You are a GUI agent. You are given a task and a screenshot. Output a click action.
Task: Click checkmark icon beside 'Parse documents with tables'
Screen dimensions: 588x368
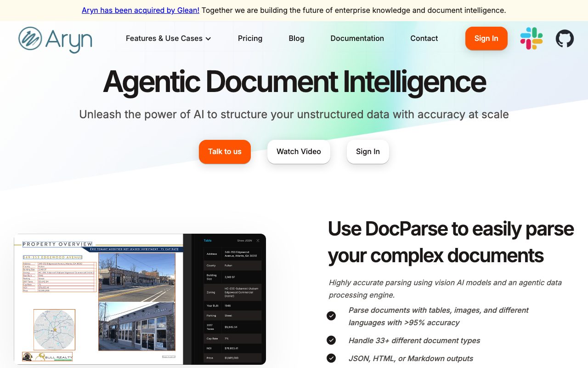331,316
